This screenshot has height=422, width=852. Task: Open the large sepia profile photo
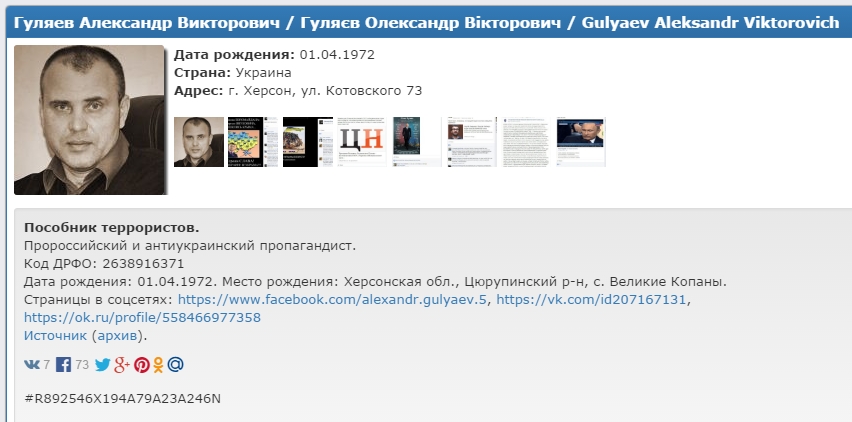point(88,119)
